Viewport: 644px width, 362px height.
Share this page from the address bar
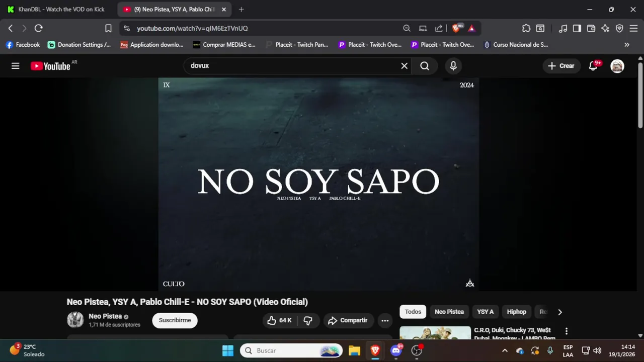coord(439,28)
